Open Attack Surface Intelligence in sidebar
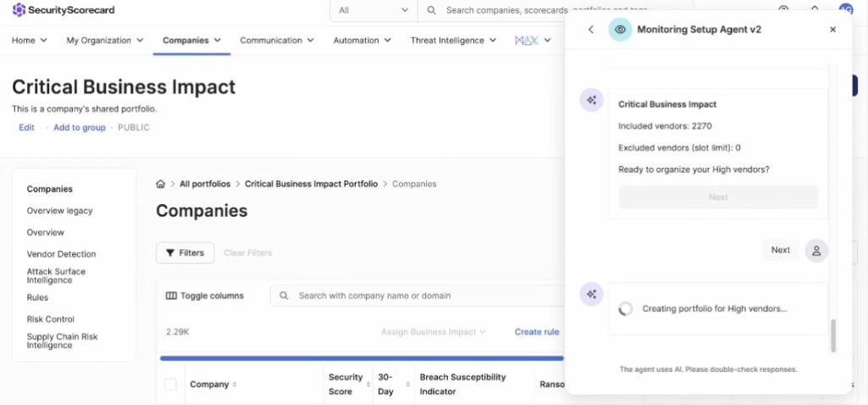The width and height of the screenshot is (868, 405). point(56,276)
